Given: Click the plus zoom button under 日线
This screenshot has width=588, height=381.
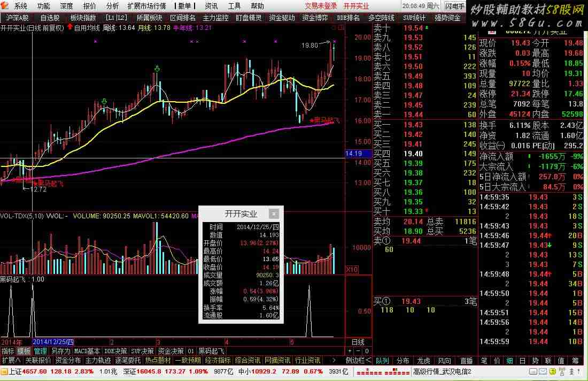Looking at the screenshot, I should 350,352.
